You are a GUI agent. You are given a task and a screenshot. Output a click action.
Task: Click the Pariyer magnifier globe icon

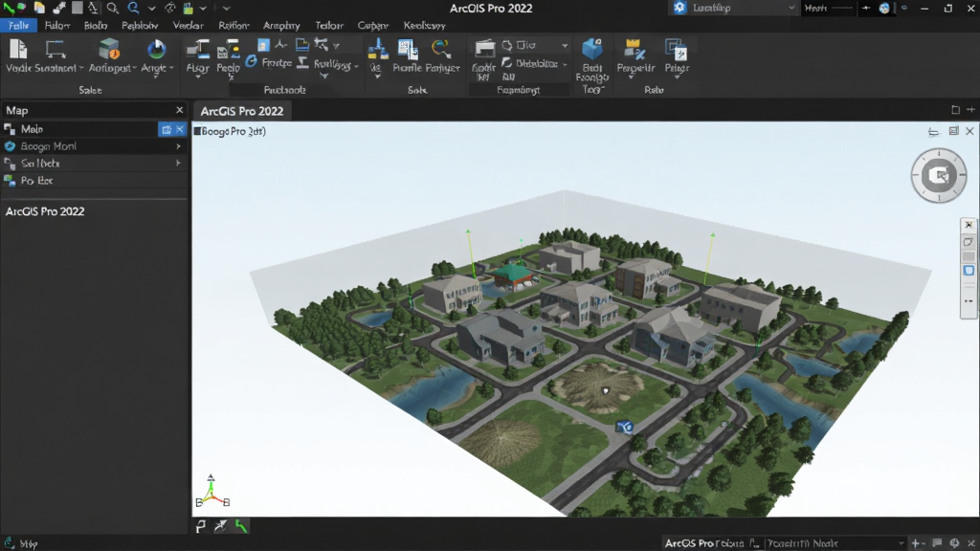(441, 49)
